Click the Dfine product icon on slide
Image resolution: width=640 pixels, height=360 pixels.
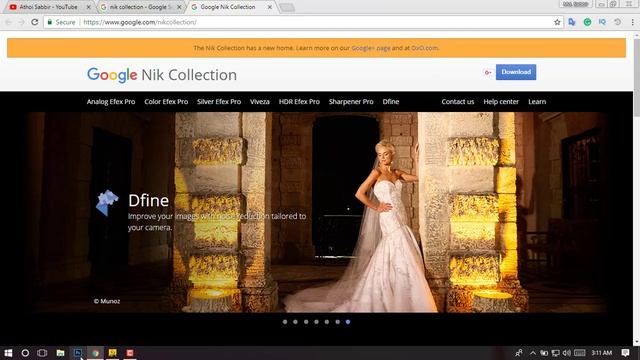[107, 202]
